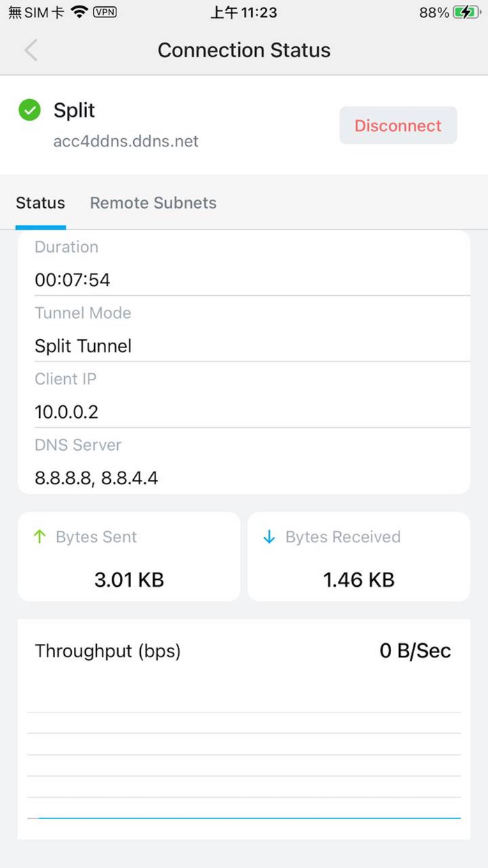This screenshot has height=868, width=488.
Task: Click the Duration value 00:07:54
Action: click(72, 280)
